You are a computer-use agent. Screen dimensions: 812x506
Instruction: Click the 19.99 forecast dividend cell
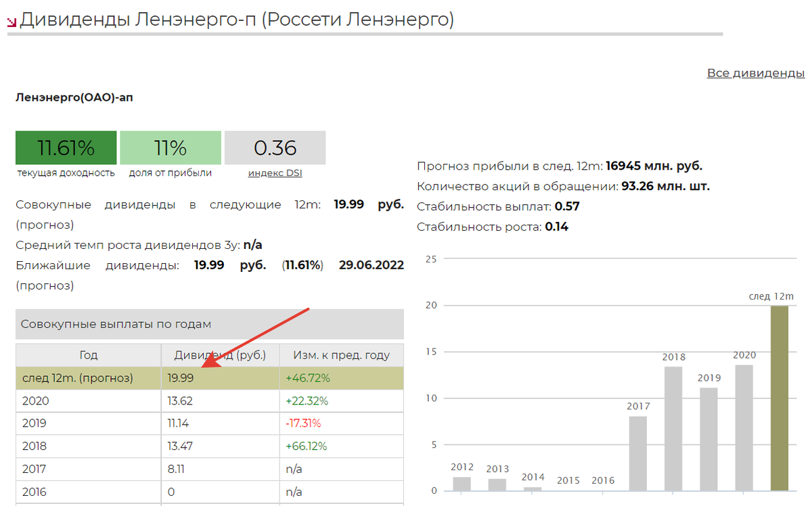(x=221, y=378)
